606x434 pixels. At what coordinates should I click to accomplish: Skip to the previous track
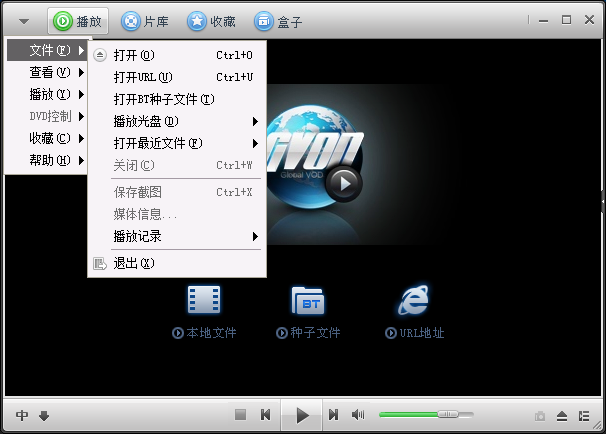(266, 414)
